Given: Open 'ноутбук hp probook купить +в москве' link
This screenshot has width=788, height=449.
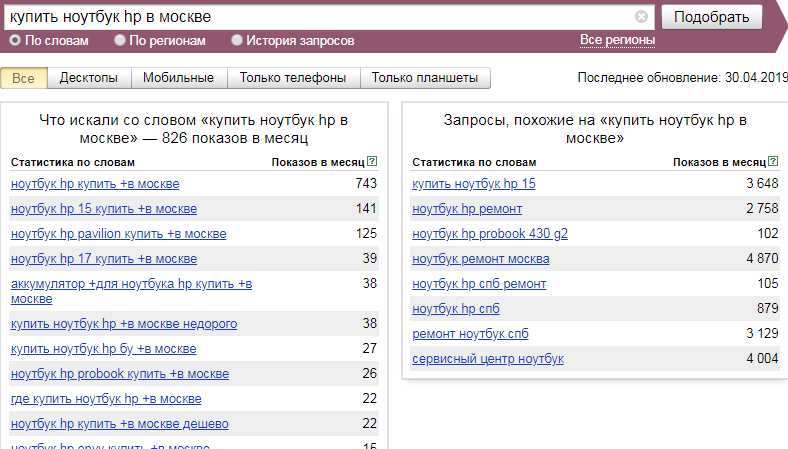Looking at the screenshot, I should [120, 374].
